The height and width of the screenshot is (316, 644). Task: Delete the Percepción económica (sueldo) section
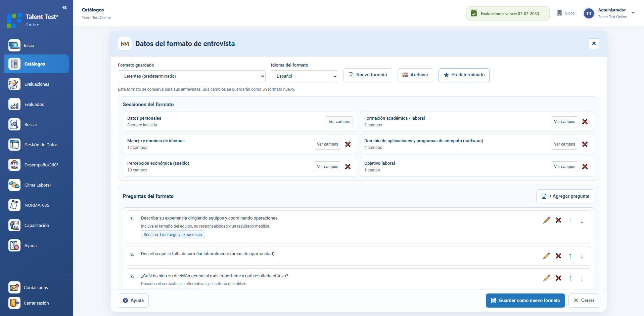coord(348,167)
